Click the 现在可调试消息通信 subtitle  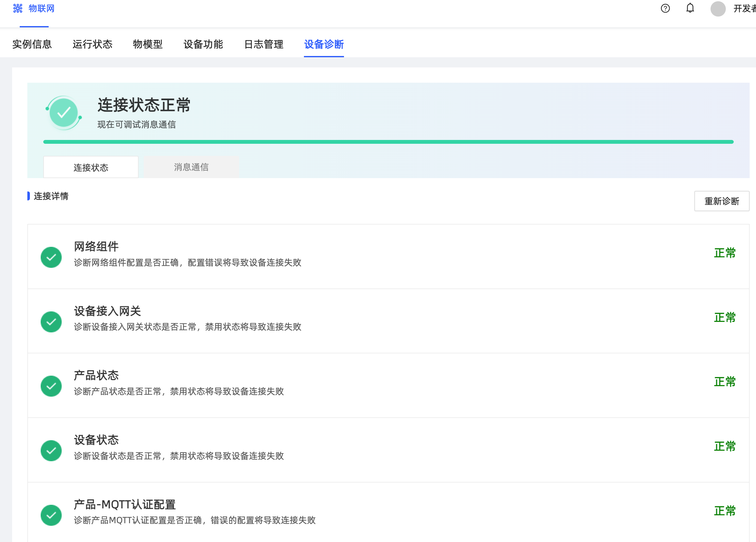click(x=137, y=124)
